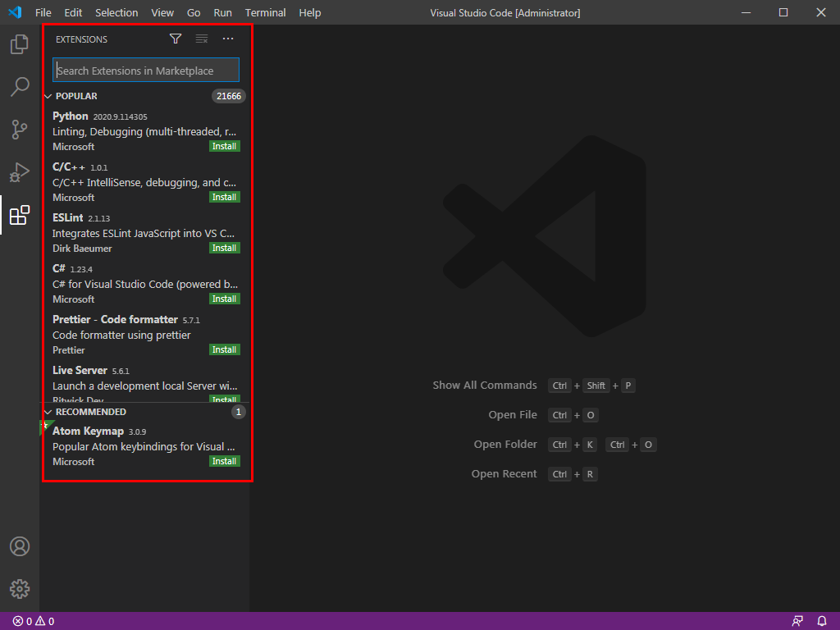Collapse the POPULAR section
This screenshot has width=840, height=630.
pos(48,97)
